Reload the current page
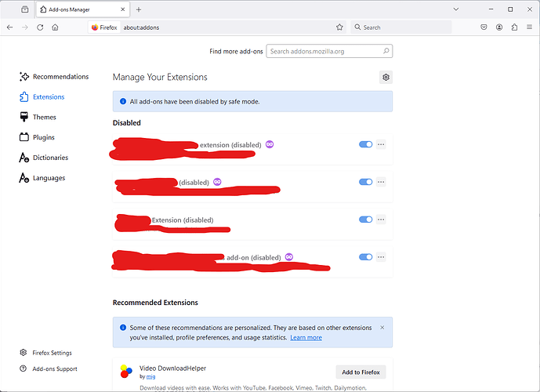Image resolution: width=540 pixels, height=392 pixels. coord(40,27)
